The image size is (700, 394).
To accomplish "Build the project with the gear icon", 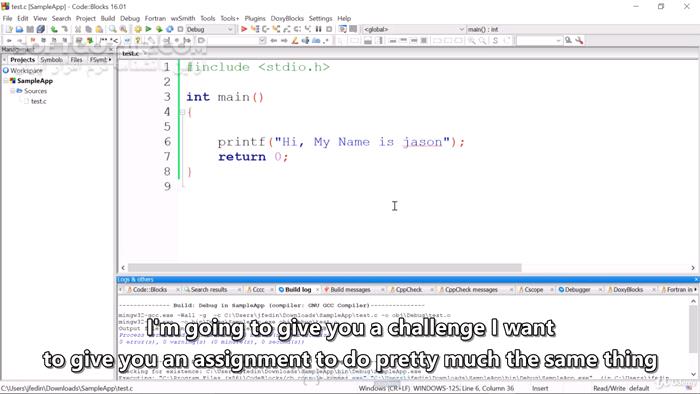I will [138, 29].
